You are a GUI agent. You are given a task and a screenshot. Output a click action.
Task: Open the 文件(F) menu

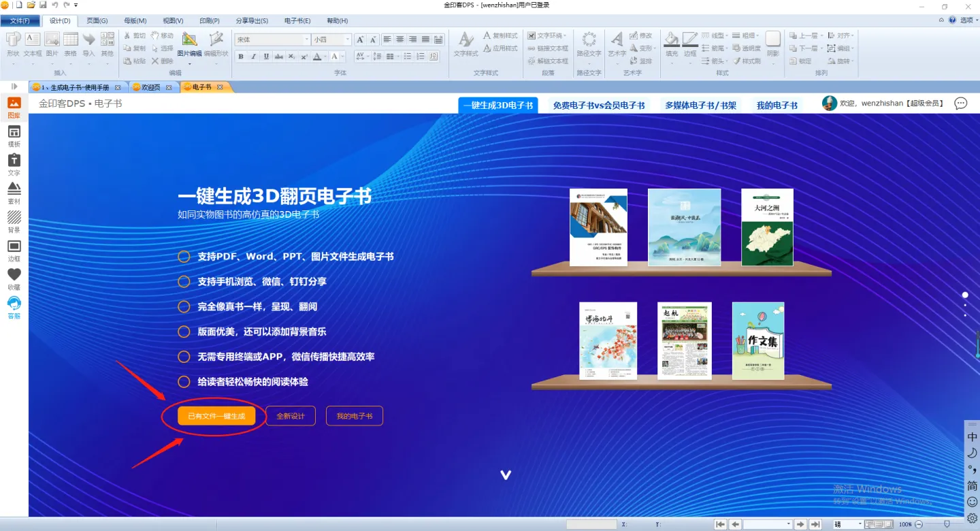pyautogui.click(x=20, y=20)
